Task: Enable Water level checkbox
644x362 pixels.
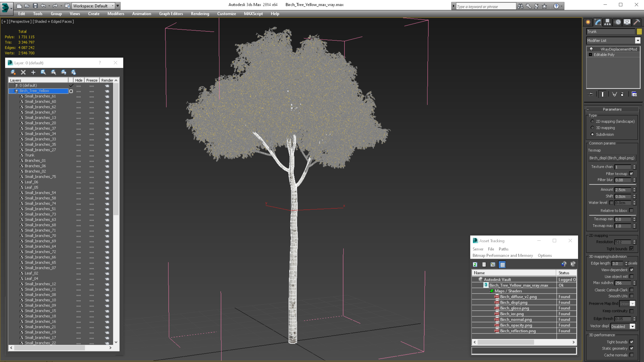Action: (611, 203)
